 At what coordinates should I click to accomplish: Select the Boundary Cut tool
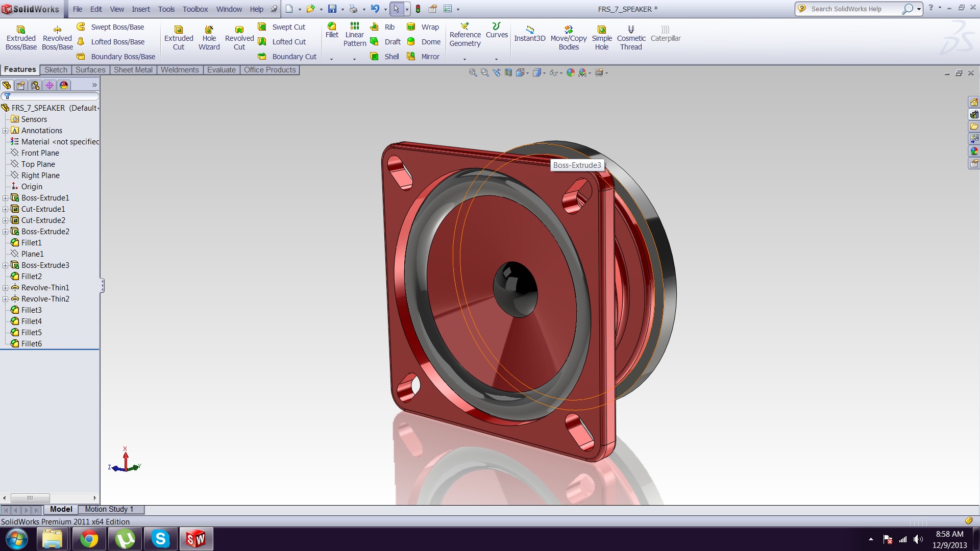pyautogui.click(x=287, y=57)
